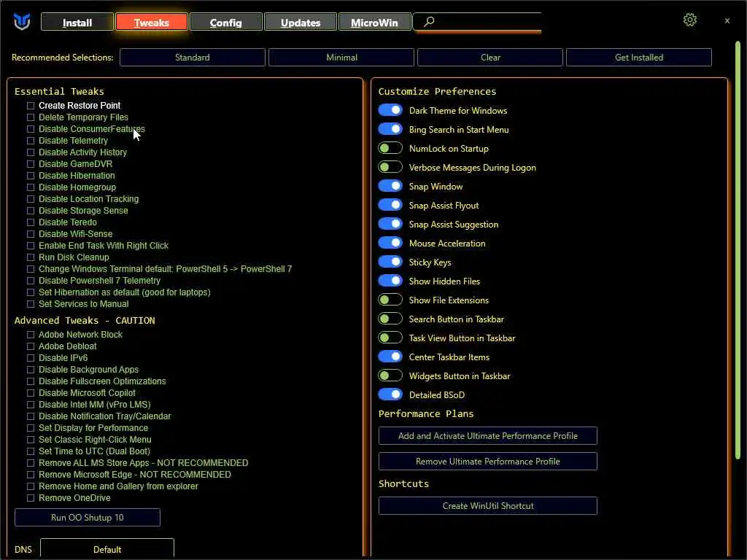Check Disable Hibernation option
Image resolution: width=747 pixels, height=560 pixels.
31,176
